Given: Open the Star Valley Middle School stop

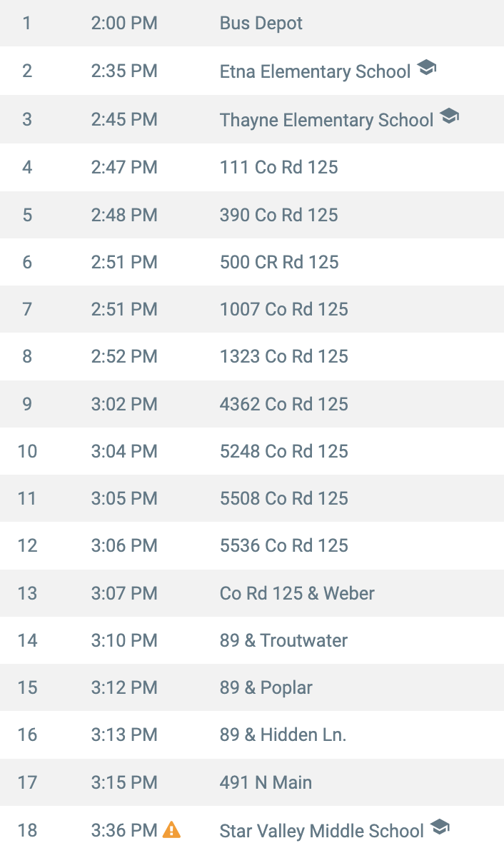Looking at the screenshot, I should tap(322, 831).
